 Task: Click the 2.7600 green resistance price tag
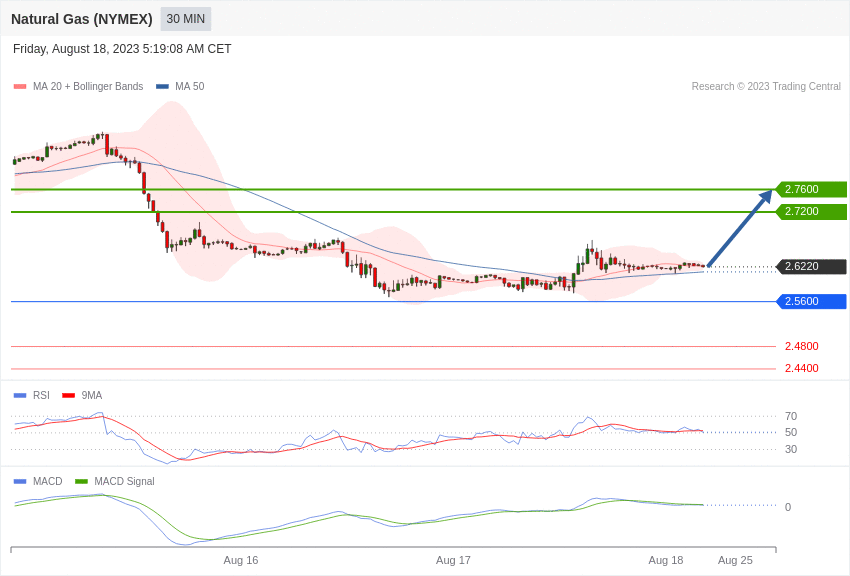tap(810, 189)
